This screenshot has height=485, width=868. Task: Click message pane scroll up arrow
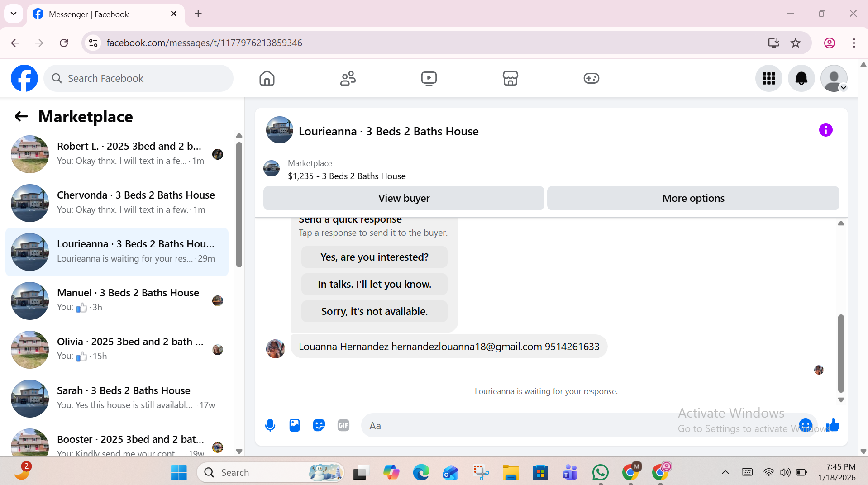(x=841, y=223)
